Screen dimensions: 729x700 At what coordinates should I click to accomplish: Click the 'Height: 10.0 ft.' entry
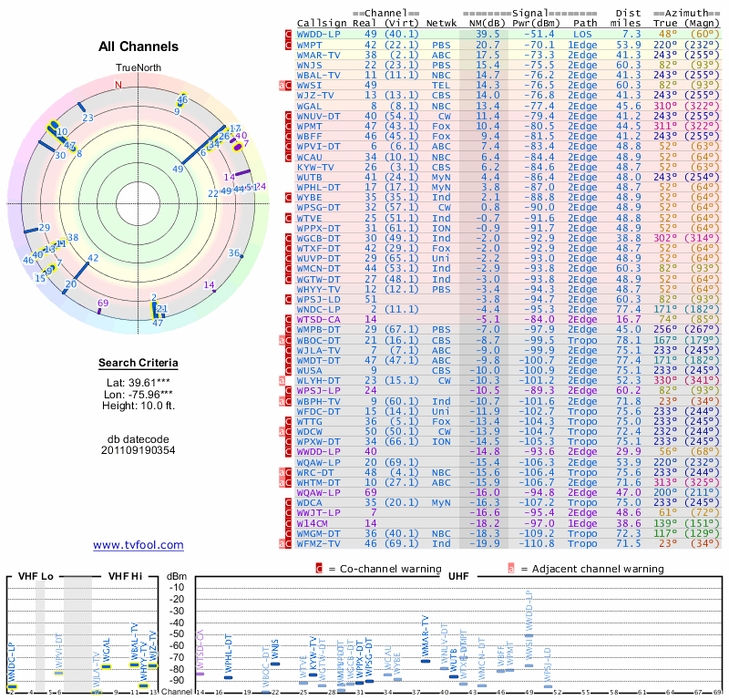pos(139,406)
